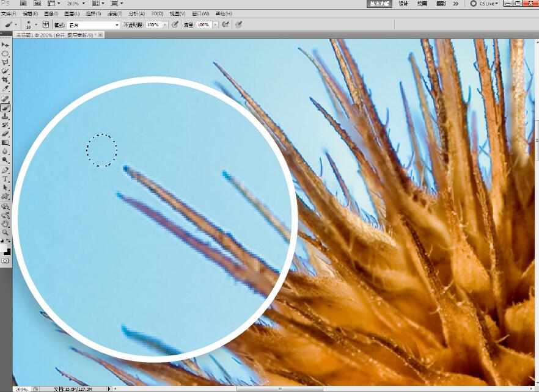Image resolution: width=539 pixels, height=392 pixels.
Task: Open the 帮助(H) menu
Action: [x=224, y=14]
